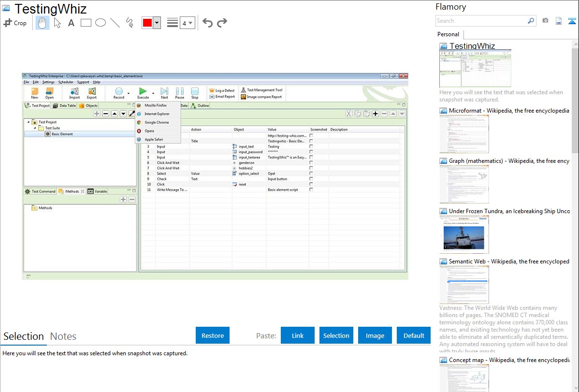Open the Microformat Wikipedia snapshot thumbnail

pyautogui.click(x=464, y=134)
